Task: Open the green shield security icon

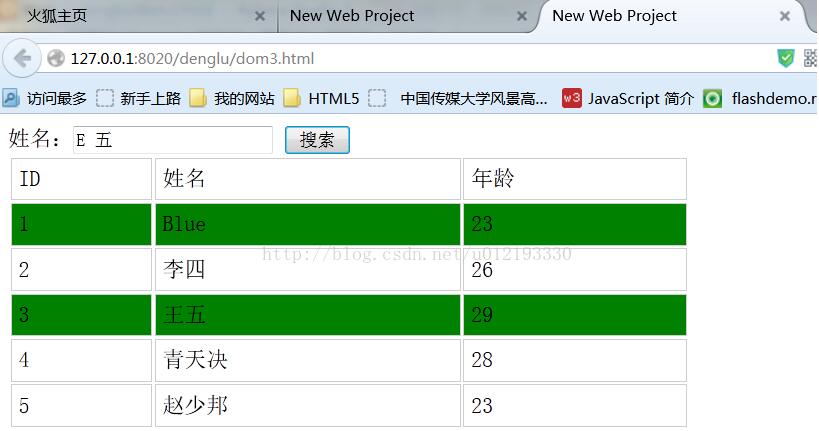Action: [786, 58]
